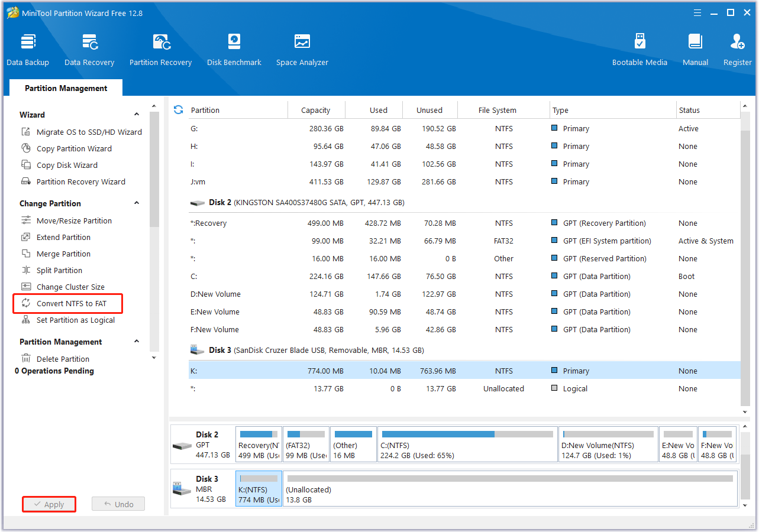Image resolution: width=759 pixels, height=532 pixels.
Task: Click the Disk 2 header icon in the list
Action: point(198,203)
